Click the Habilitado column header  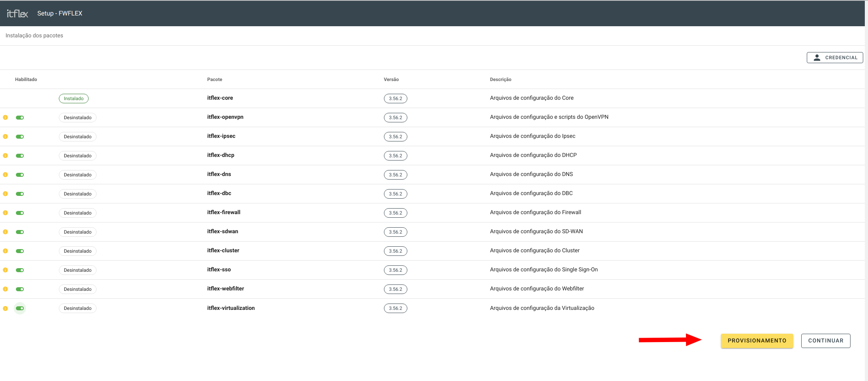click(x=26, y=79)
